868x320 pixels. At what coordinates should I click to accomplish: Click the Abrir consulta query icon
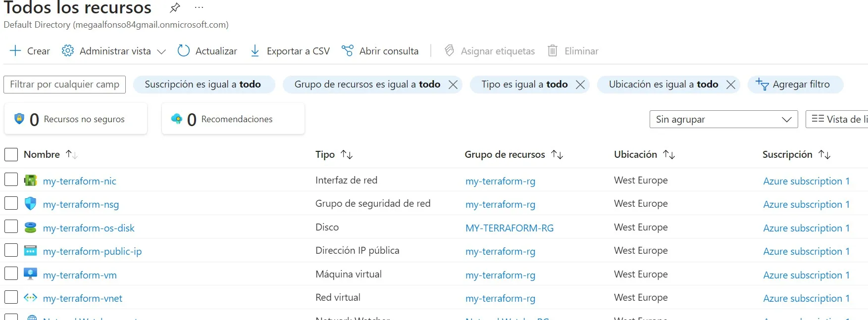348,51
